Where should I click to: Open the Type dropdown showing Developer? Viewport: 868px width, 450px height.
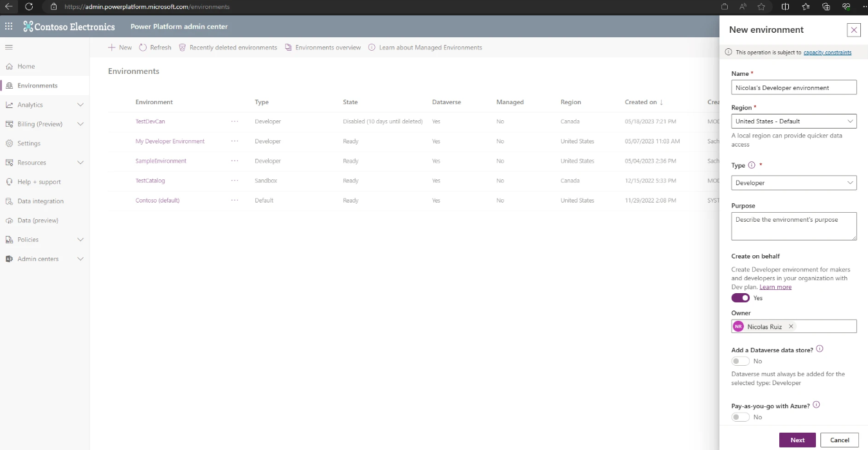794,183
